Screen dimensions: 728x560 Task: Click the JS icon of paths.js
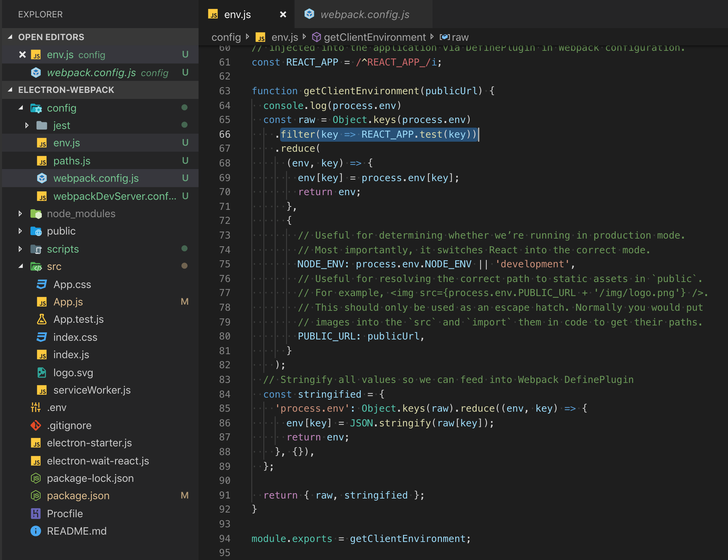[x=42, y=161]
